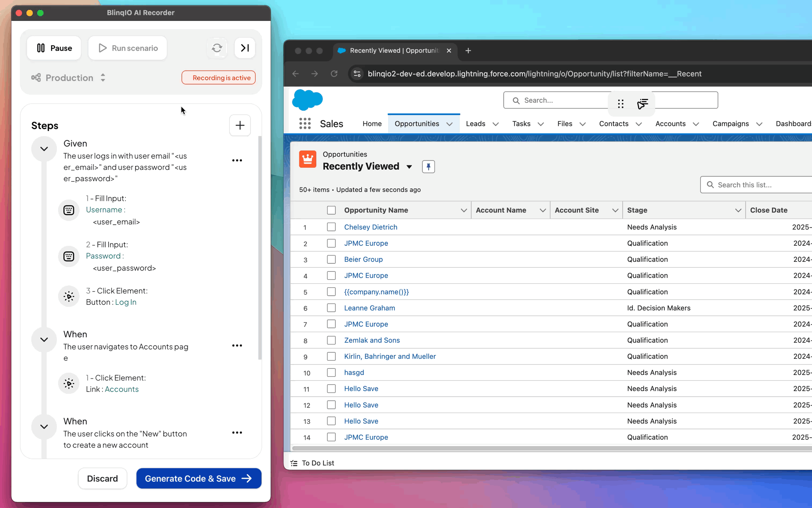The width and height of the screenshot is (812, 508).
Task: Open the Accounts tab
Action: tap(670, 124)
